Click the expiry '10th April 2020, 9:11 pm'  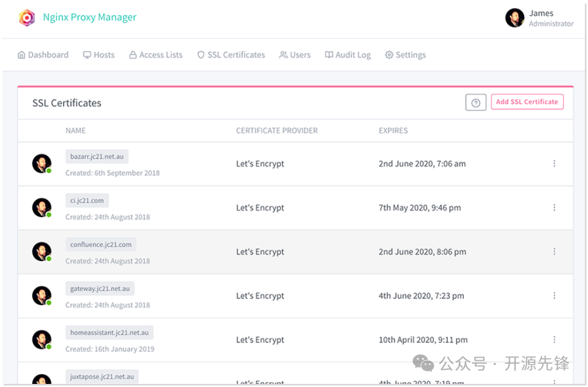(x=423, y=340)
